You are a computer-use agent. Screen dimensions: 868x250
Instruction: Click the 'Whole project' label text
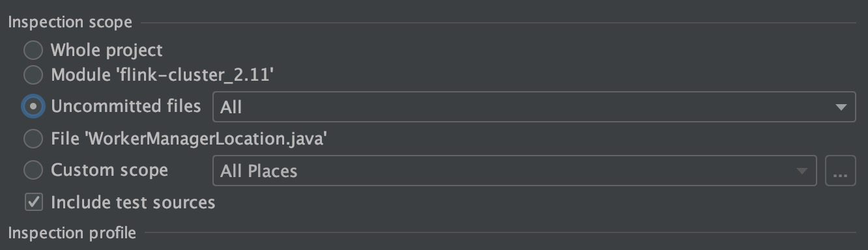tap(107, 50)
